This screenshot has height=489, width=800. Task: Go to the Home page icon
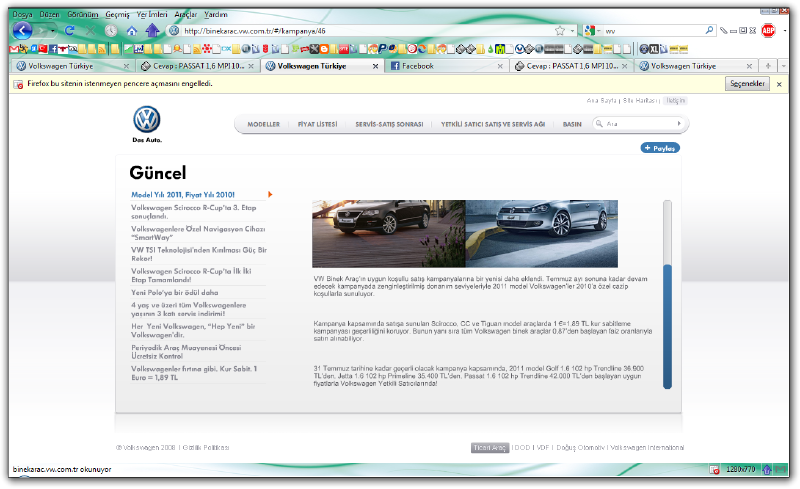point(132,31)
